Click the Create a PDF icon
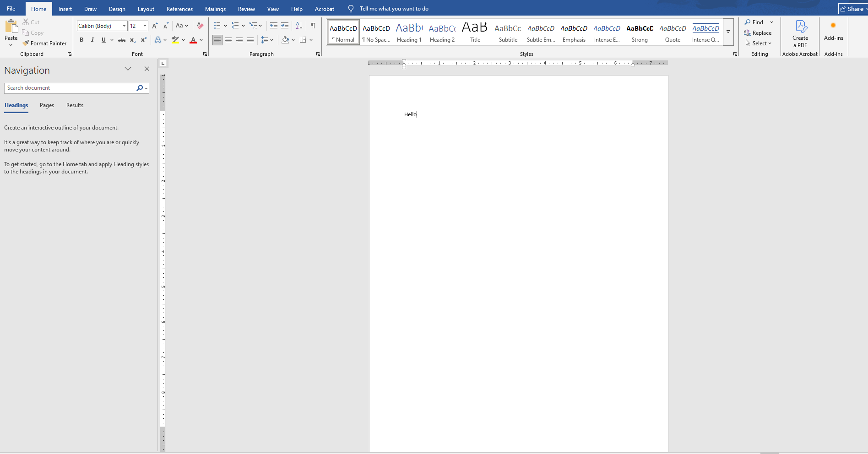Image resolution: width=868 pixels, height=454 pixels. coord(800,27)
